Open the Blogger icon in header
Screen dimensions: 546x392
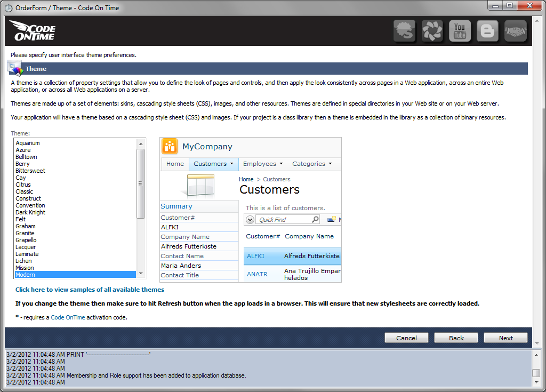click(x=487, y=30)
